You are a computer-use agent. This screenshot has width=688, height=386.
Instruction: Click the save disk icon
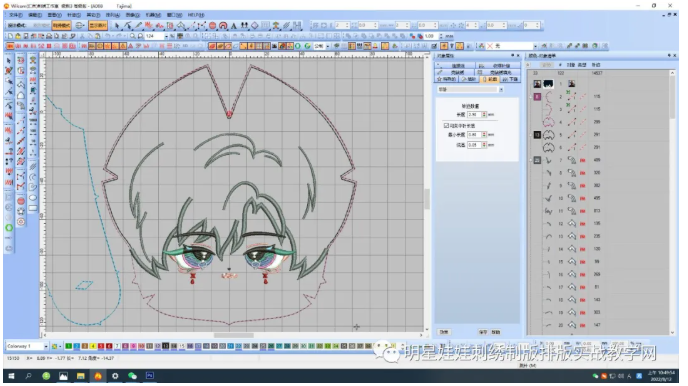(x=26, y=36)
